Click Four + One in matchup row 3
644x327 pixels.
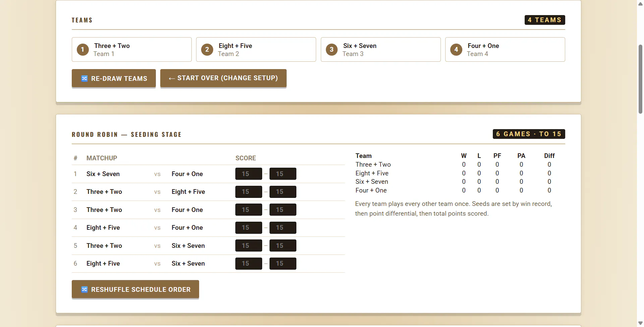187,210
